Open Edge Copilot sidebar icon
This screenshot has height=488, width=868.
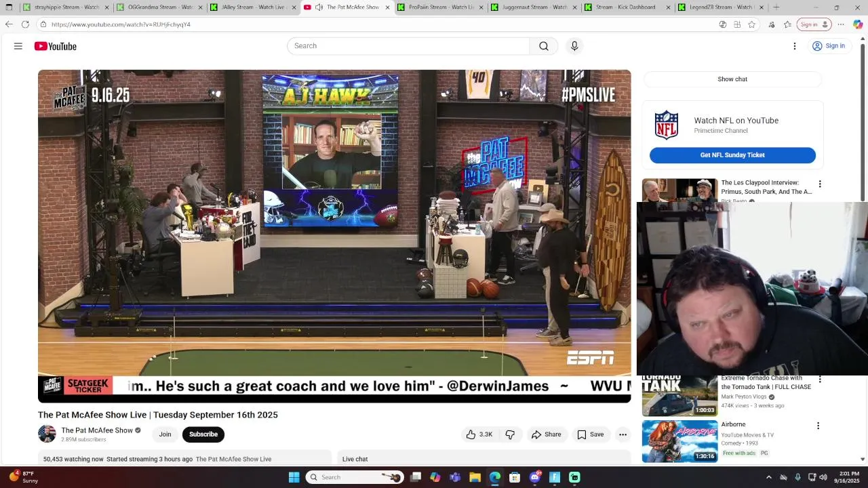pyautogui.click(x=858, y=24)
